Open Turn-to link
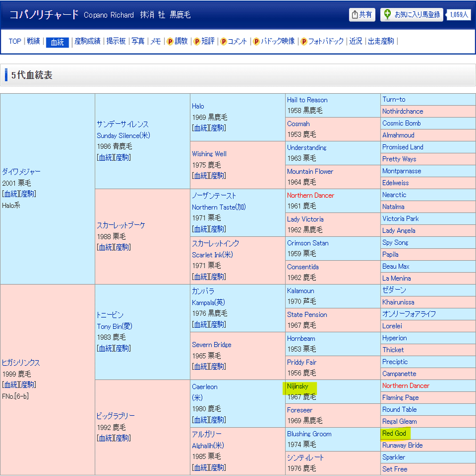This screenshot has height=476, width=476. click(x=394, y=99)
